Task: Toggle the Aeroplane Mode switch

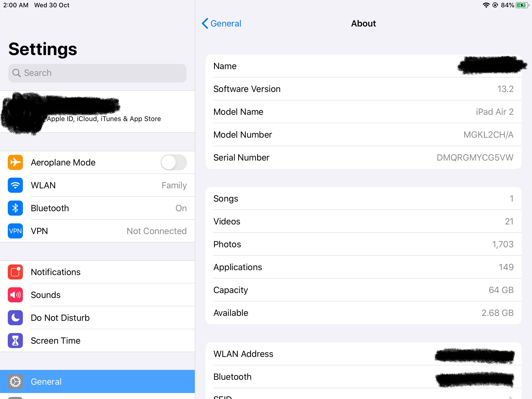Action: click(x=174, y=162)
